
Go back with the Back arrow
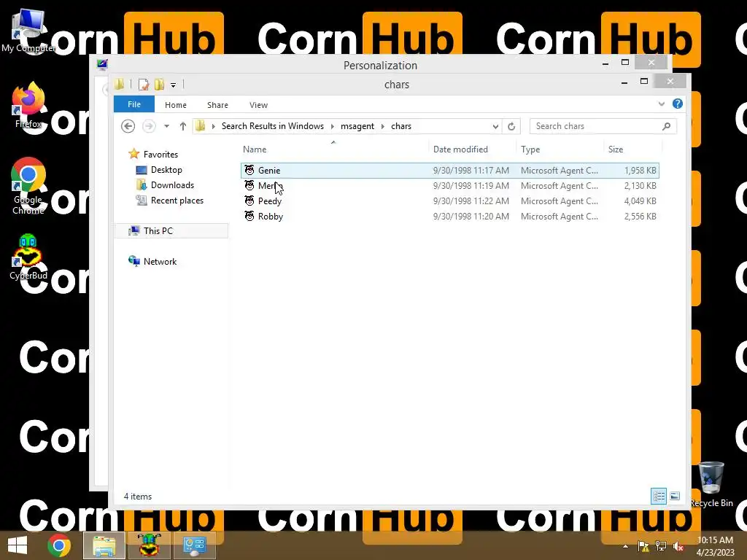128,126
